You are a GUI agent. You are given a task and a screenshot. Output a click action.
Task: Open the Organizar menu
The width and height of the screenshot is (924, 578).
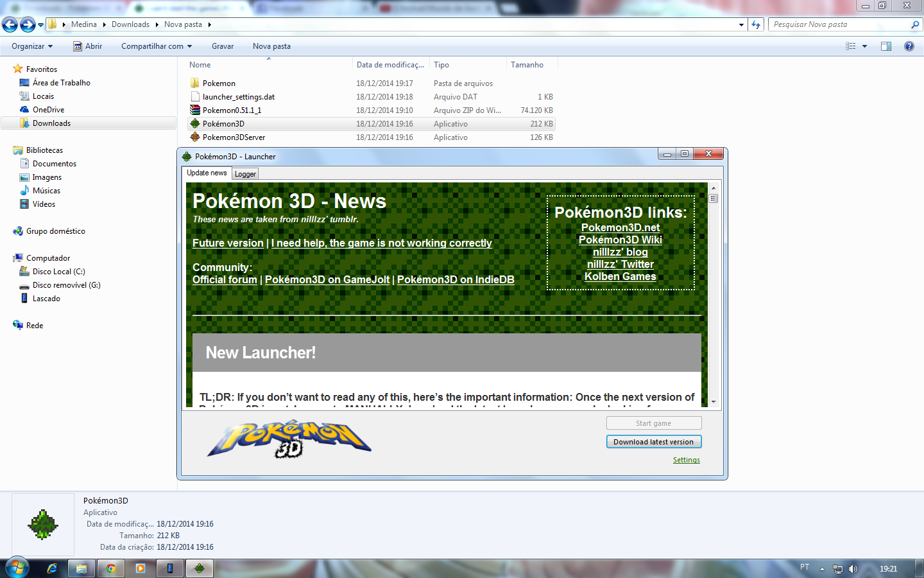coord(32,46)
